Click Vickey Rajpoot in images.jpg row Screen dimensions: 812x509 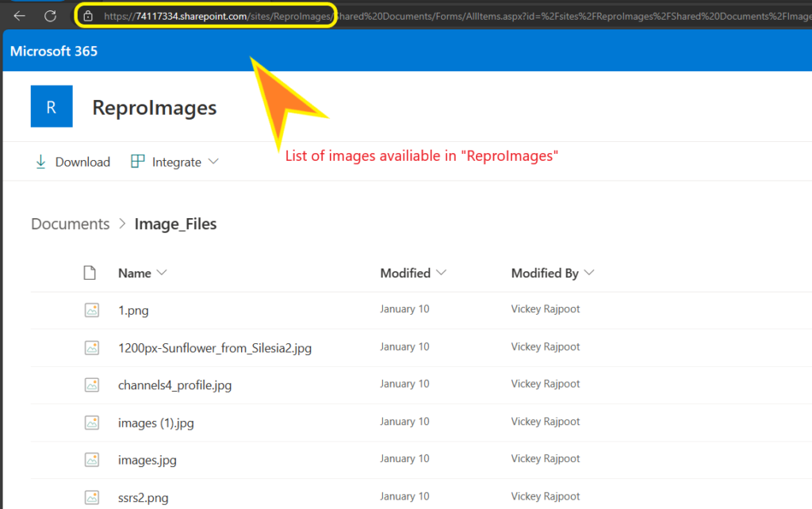pos(546,459)
